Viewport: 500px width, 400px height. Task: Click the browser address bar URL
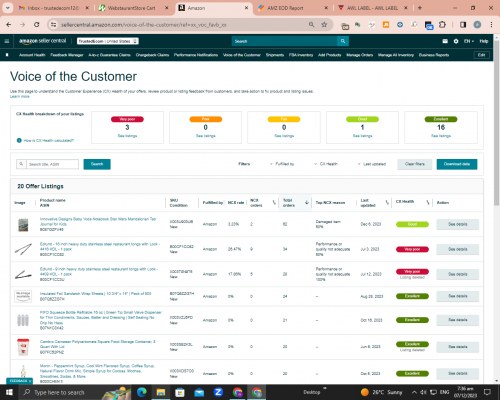pyautogui.click(x=144, y=25)
